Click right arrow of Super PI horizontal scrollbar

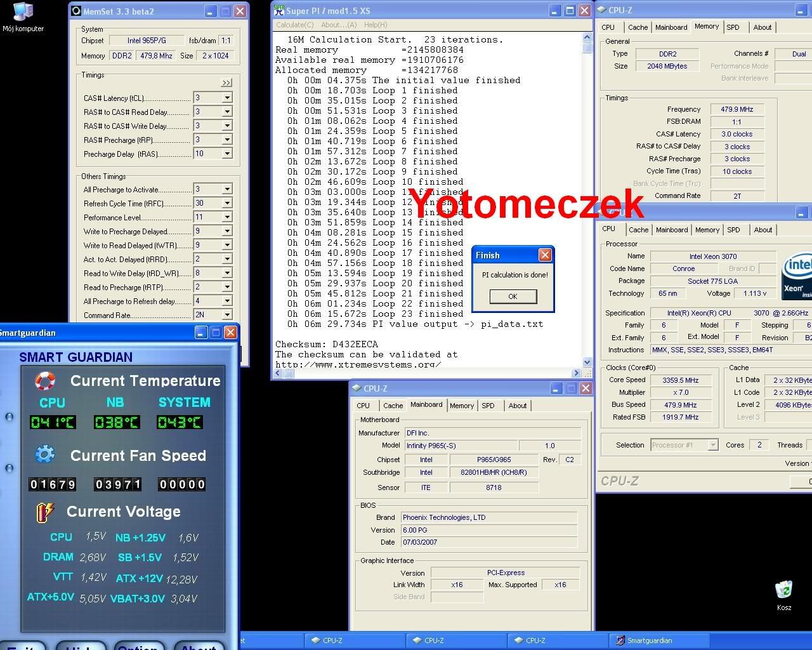coord(576,373)
